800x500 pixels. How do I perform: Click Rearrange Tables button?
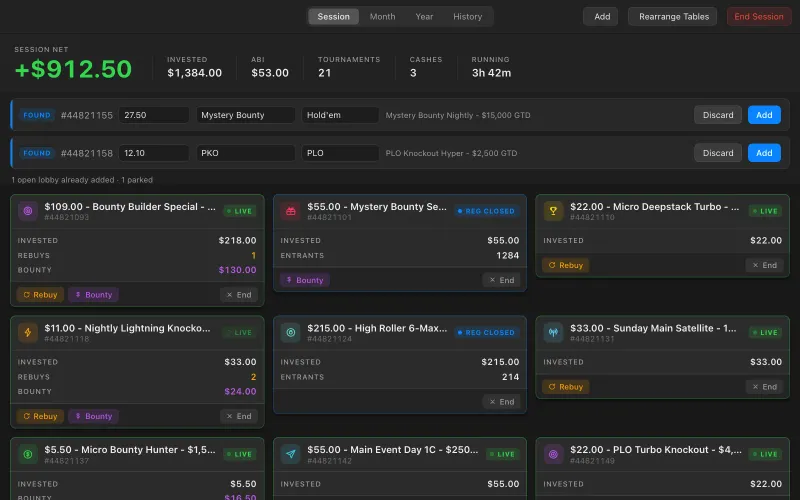[673, 16]
